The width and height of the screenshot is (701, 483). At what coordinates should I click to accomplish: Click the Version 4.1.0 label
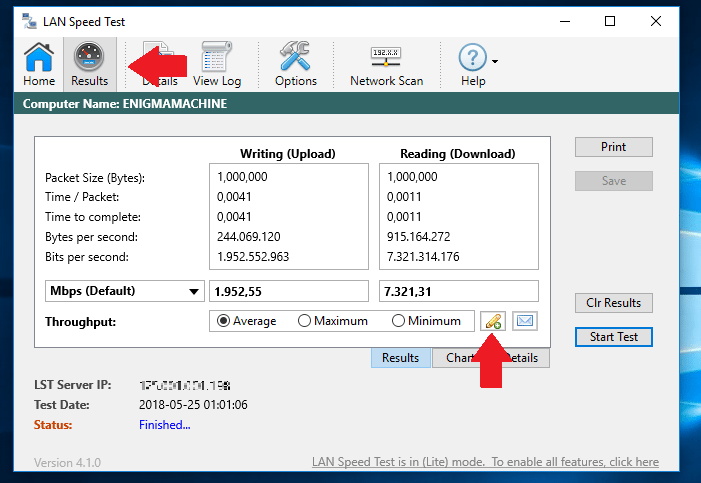coord(68,462)
